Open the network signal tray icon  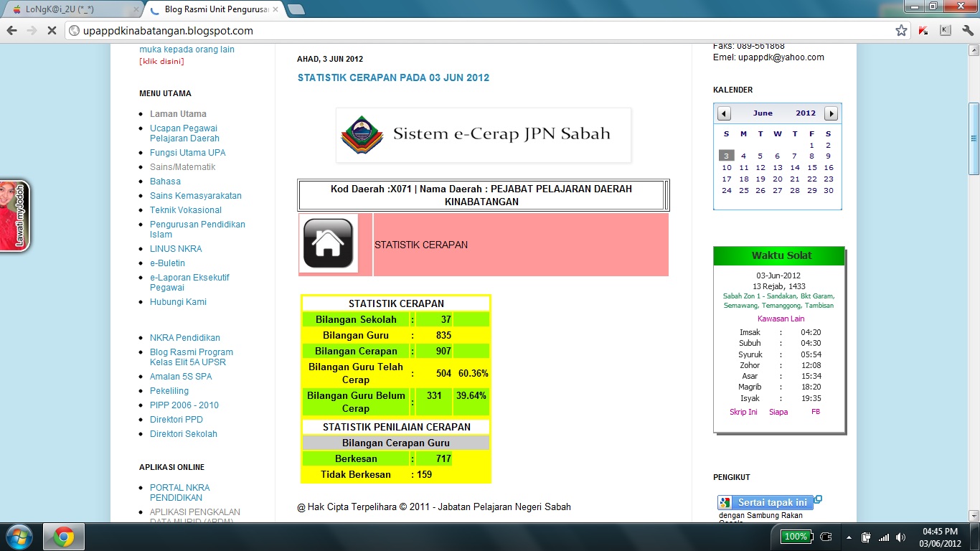(x=884, y=537)
